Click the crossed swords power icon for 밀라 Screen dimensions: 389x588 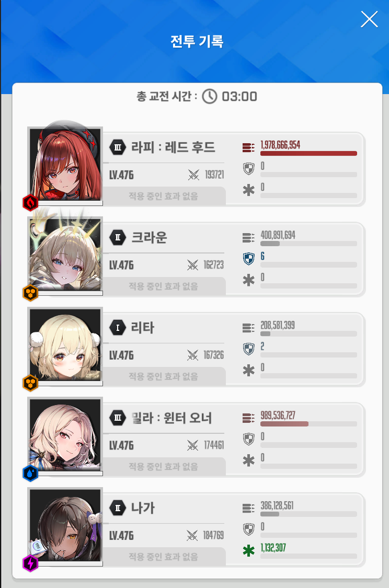tap(192, 445)
